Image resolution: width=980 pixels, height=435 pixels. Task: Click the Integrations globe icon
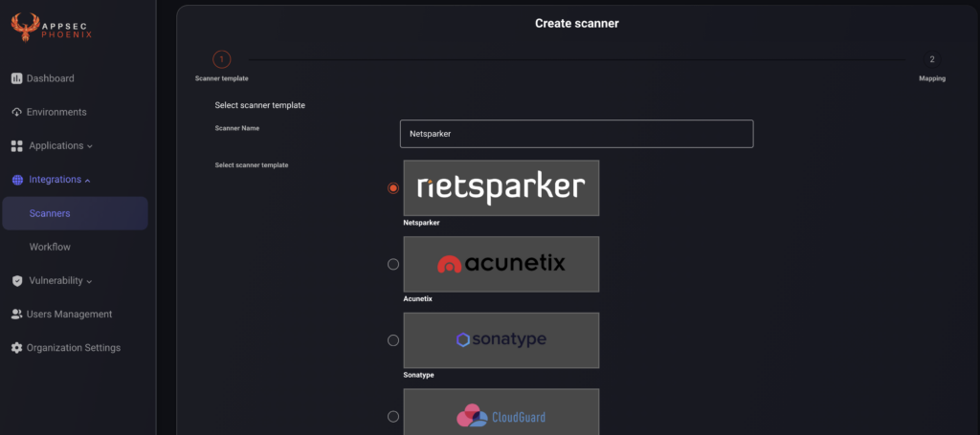click(17, 180)
